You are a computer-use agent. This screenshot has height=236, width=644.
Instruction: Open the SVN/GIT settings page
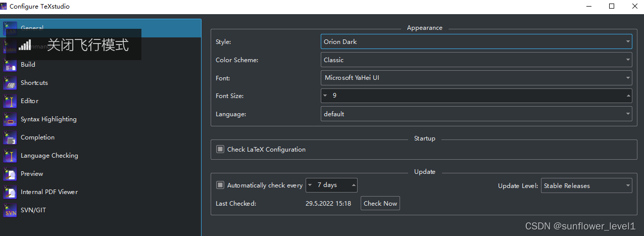click(101, 210)
